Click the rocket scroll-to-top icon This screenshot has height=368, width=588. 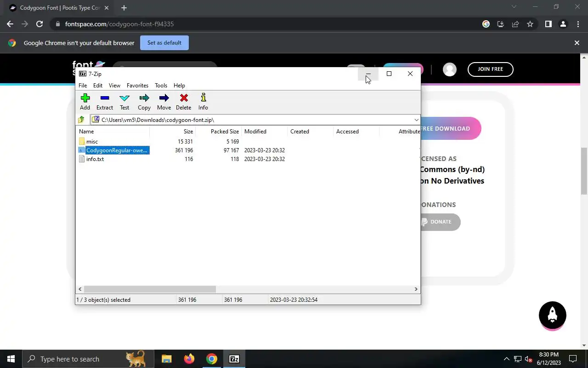click(x=552, y=316)
